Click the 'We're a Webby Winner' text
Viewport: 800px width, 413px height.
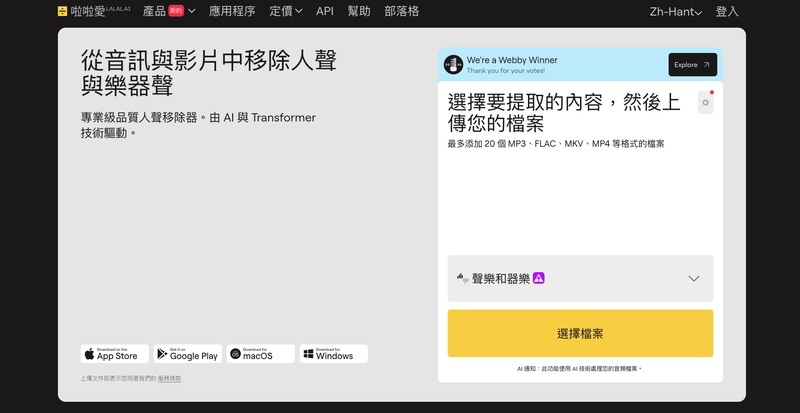coord(512,60)
